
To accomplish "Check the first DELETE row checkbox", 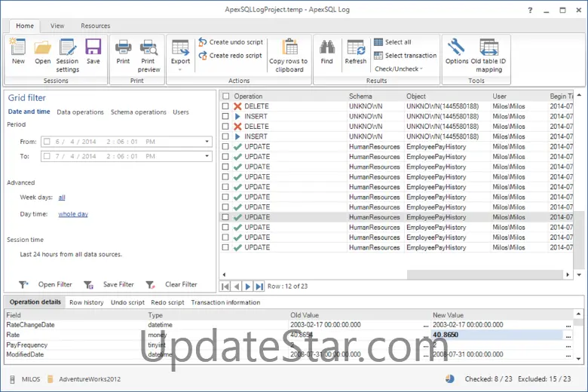I will coord(225,106).
